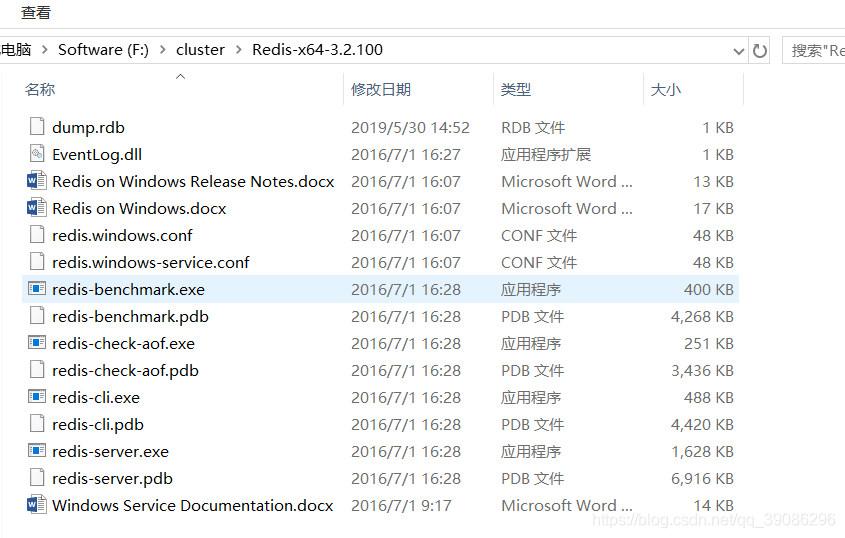Click the 应用程序扩展 type of EventLog.dll

546,155
